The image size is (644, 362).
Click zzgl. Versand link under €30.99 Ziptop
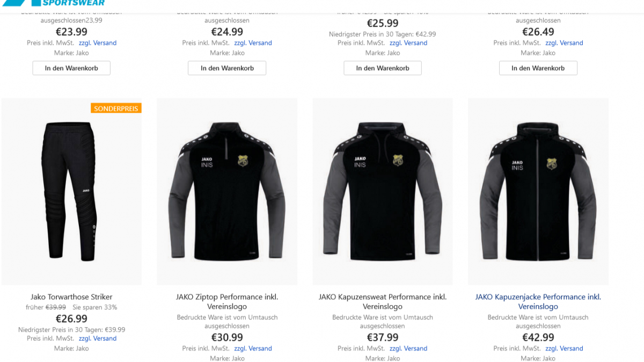(253, 349)
